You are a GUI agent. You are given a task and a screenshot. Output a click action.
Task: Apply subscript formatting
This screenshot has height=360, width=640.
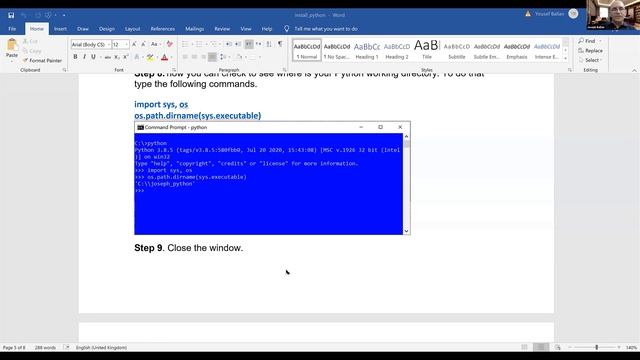pyautogui.click(x=117, y=57)
